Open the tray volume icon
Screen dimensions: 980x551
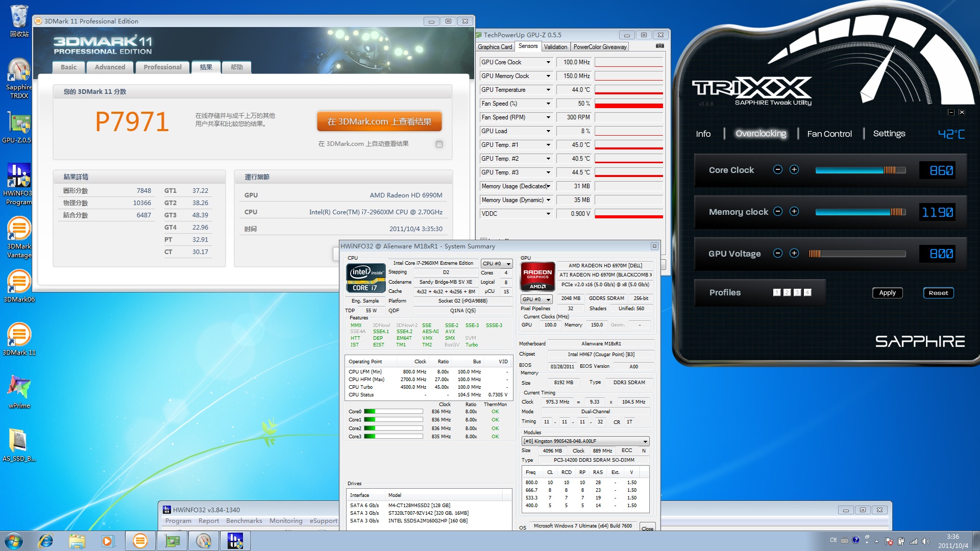926,541
